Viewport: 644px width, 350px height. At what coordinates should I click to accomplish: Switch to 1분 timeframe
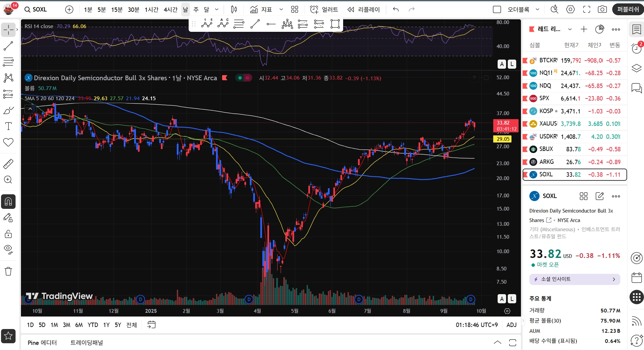tap(88, 9)
